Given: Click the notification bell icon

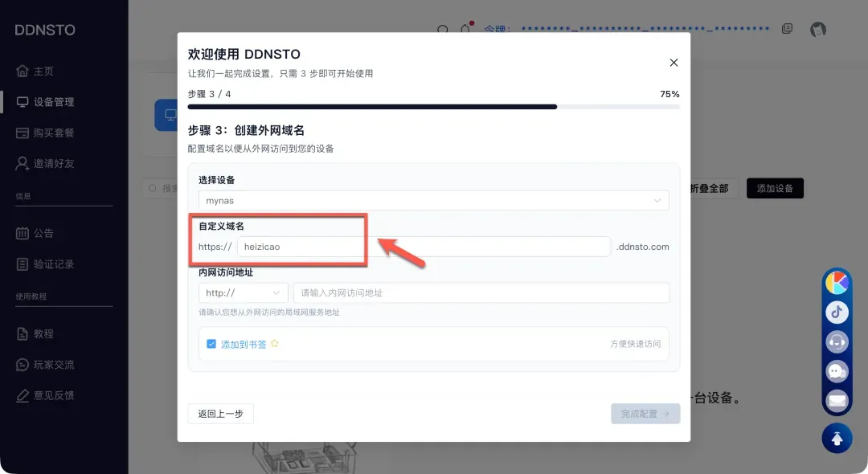Looking at the screenshot, I should (x=465, y=30).
